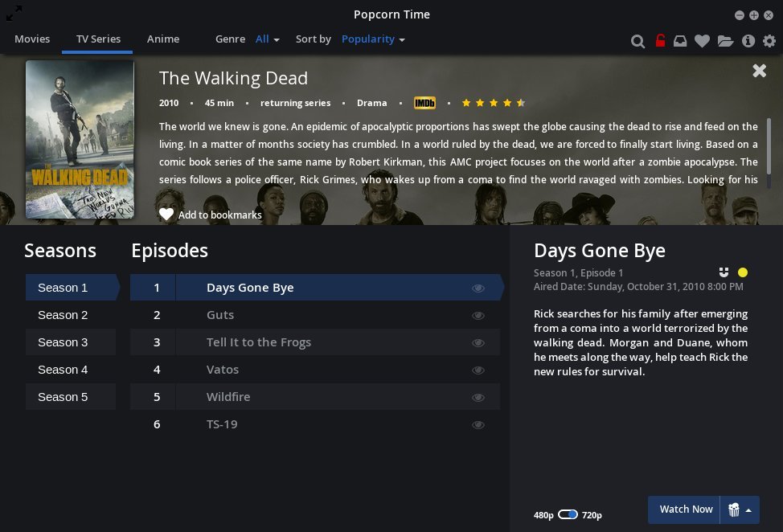Open the Sort by Popularity dropdown
The height and width of the screenshot is (532, 783).
(373, 39)
